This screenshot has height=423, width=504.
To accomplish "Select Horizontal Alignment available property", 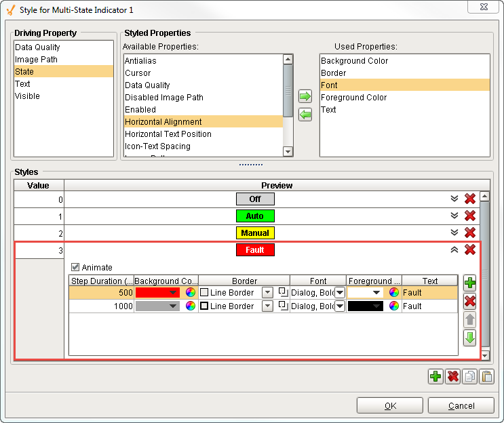I will (x=203, y=122).
